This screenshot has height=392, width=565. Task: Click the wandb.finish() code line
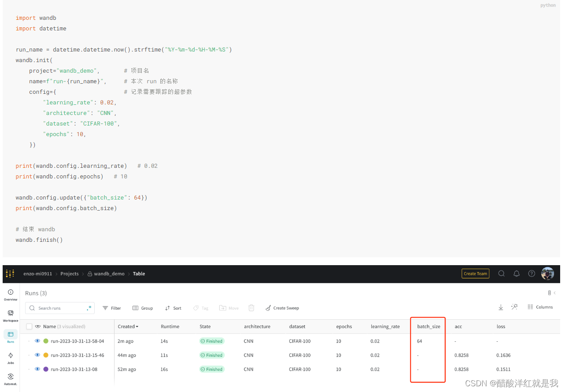pos(39,240)
